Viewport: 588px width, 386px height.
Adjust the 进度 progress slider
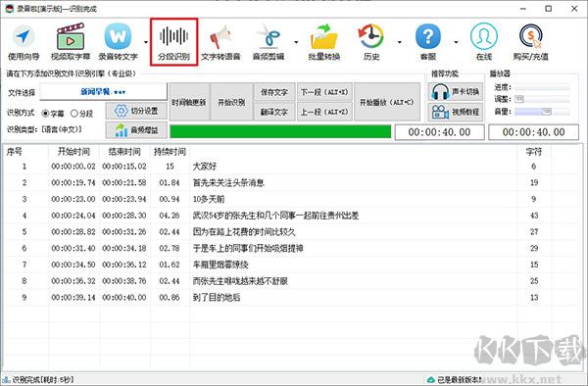[x=542, y=87]
